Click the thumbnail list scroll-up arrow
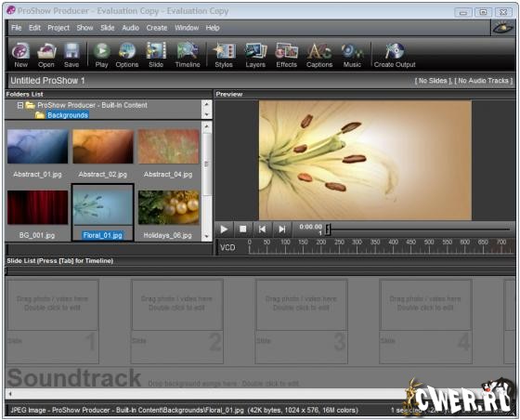The width and height of the screenshot is (520, 420). [x=206, y=126]
